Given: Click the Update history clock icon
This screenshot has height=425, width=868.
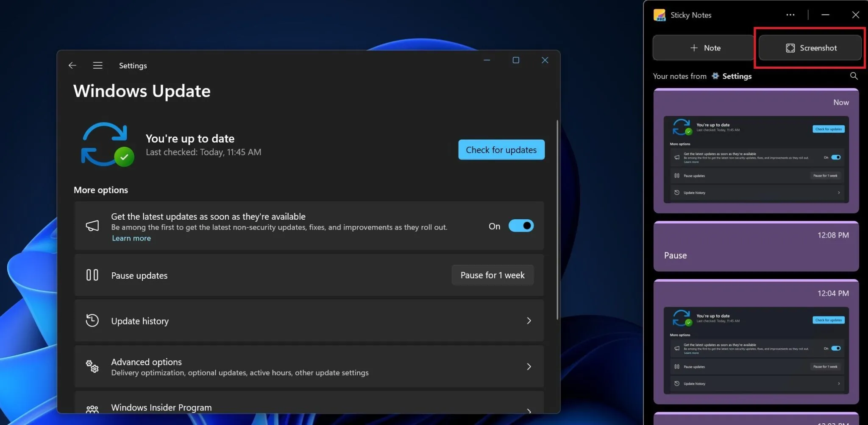Looking at the screenshot, I should coord(92,321).
